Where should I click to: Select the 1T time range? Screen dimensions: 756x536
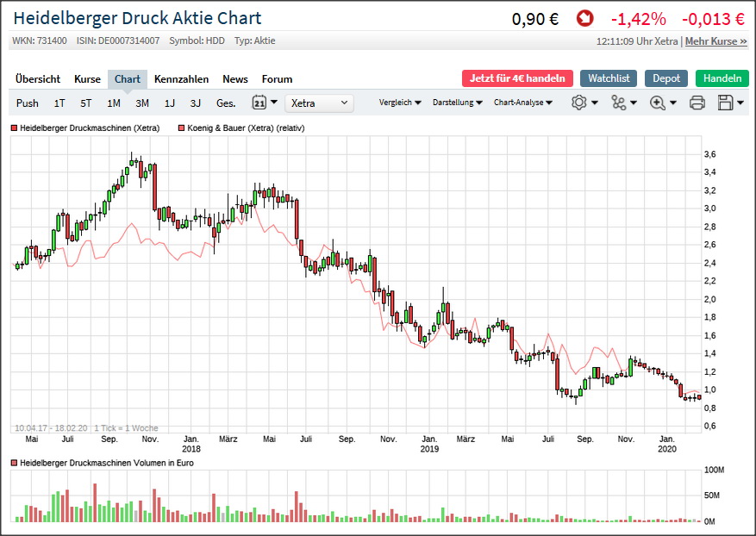coord(59,103)
